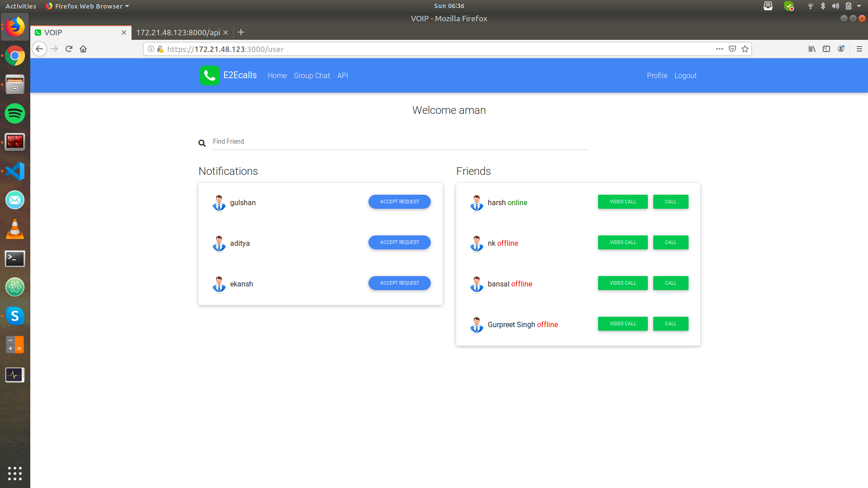Screen dimensions: 868x488
Task: Switch to 172.21.48.123:8000/api tab
Action: click(x=178, y=33)
